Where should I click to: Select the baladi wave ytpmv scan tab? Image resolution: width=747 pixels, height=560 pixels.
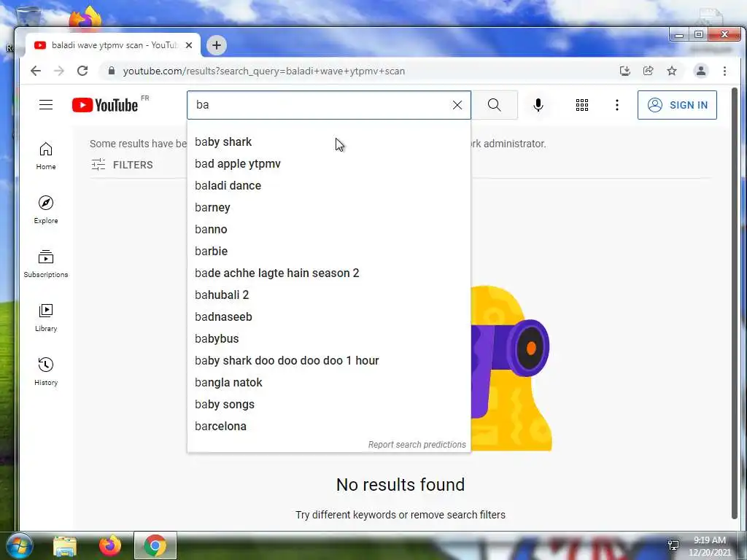(113, 45)
